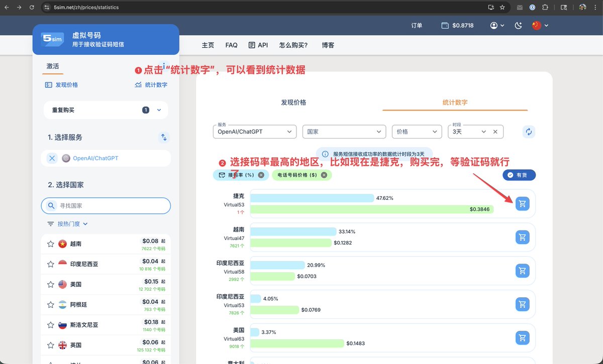
Task: Select 美国 in the country list
Action: [106, 285]
